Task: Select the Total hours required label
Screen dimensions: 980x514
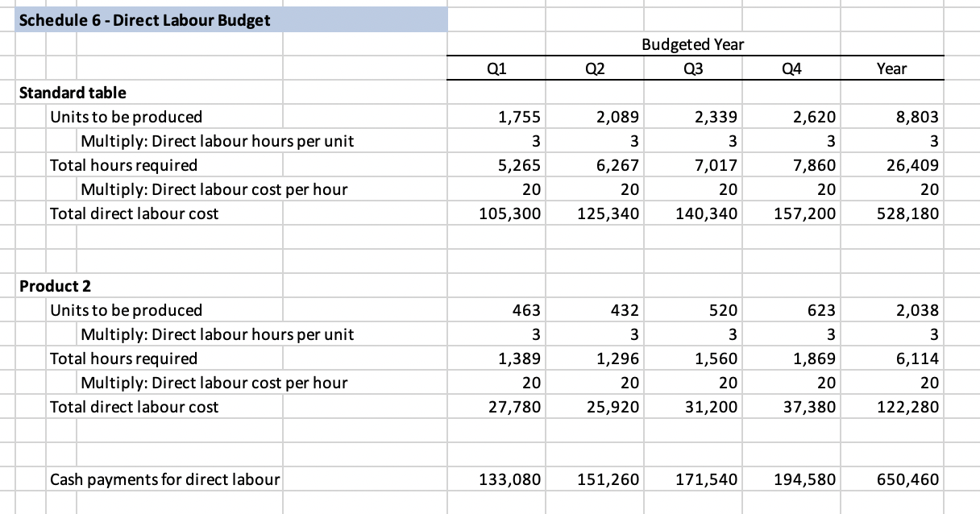Action: [x=124, y=165]
